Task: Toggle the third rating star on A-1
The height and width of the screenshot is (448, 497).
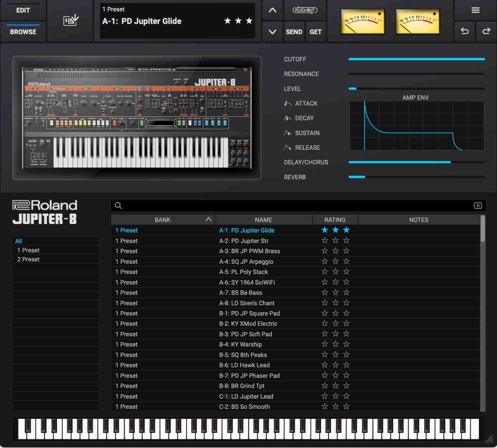Action: pyautogui.click(x=346, y=230)
